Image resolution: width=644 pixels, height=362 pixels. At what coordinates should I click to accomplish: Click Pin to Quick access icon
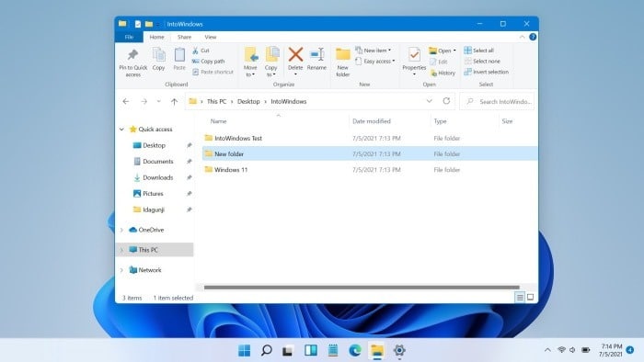click(x=132, y=55)
